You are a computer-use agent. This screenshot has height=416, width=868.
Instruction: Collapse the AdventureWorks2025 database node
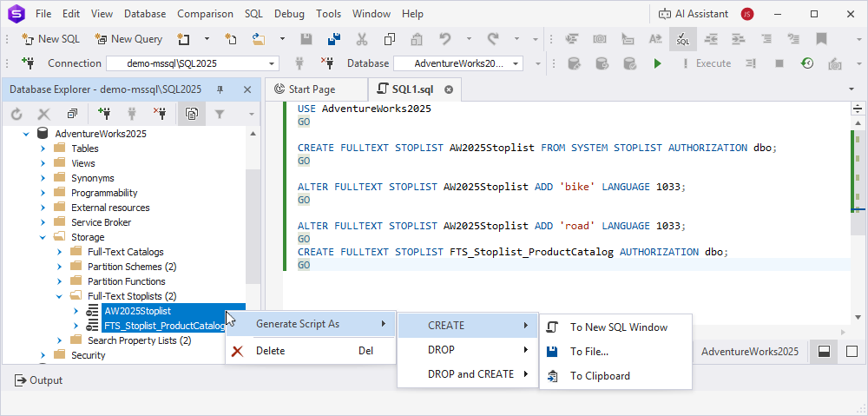(26, 134)
